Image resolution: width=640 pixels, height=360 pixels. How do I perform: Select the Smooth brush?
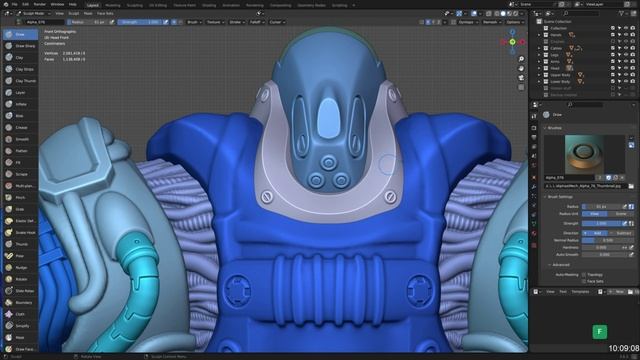tap(20, 139)
